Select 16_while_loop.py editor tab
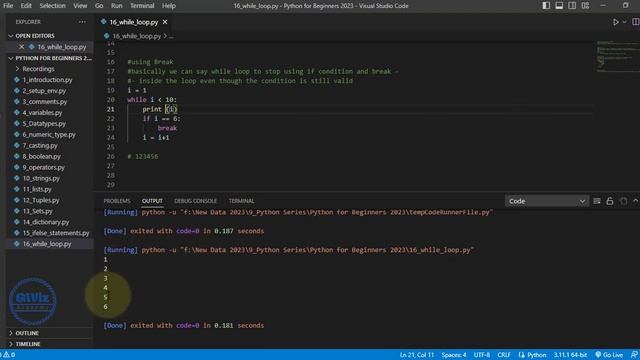The image size is (640, 360). coord(133,22)
